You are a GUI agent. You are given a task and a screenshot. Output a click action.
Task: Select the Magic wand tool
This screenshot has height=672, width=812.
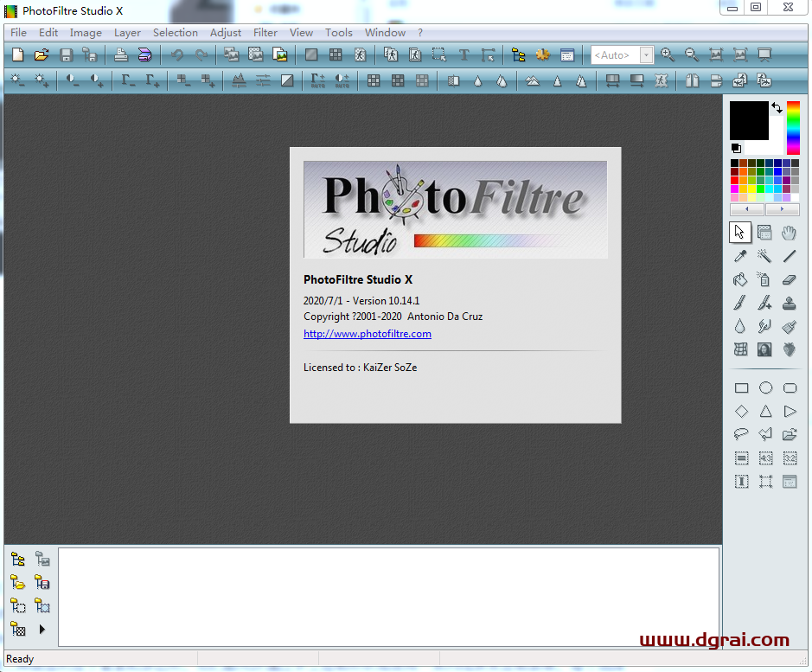click(764, 256)
